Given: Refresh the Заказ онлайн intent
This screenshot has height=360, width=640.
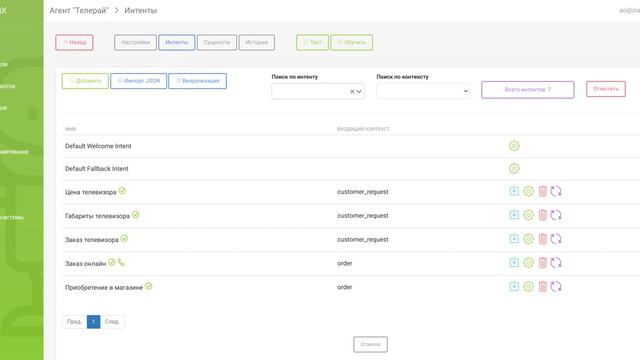Looking at the screenshot, I should 556,262.
